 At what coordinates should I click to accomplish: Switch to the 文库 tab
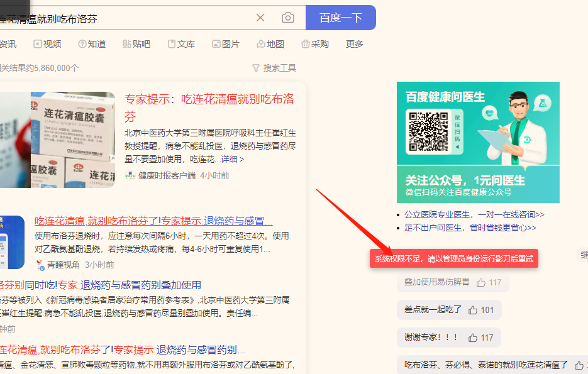pos(182,44)
